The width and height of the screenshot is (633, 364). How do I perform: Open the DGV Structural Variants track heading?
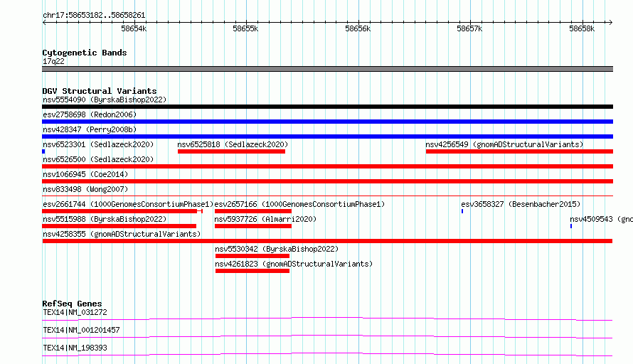click(100, 91)
